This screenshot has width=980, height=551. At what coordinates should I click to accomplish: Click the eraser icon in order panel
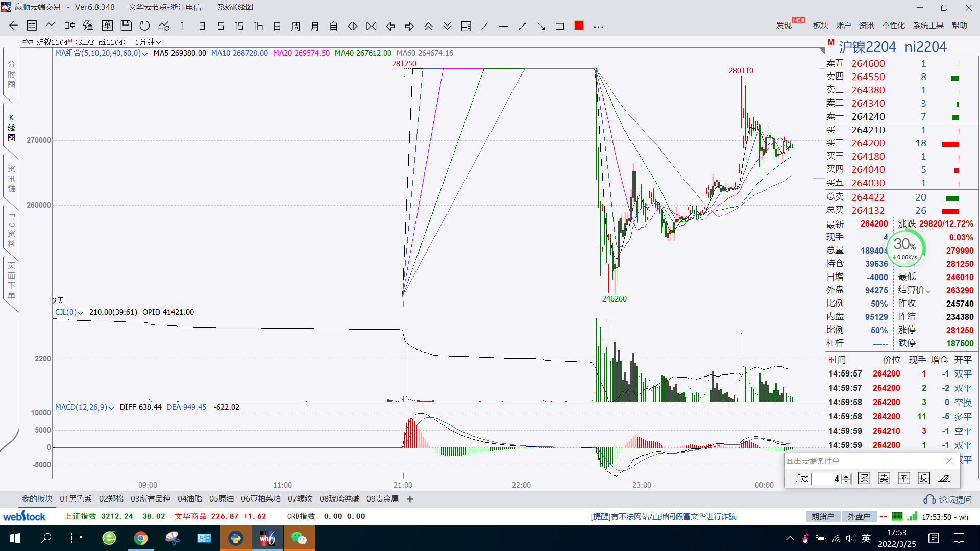pos(944,478)
